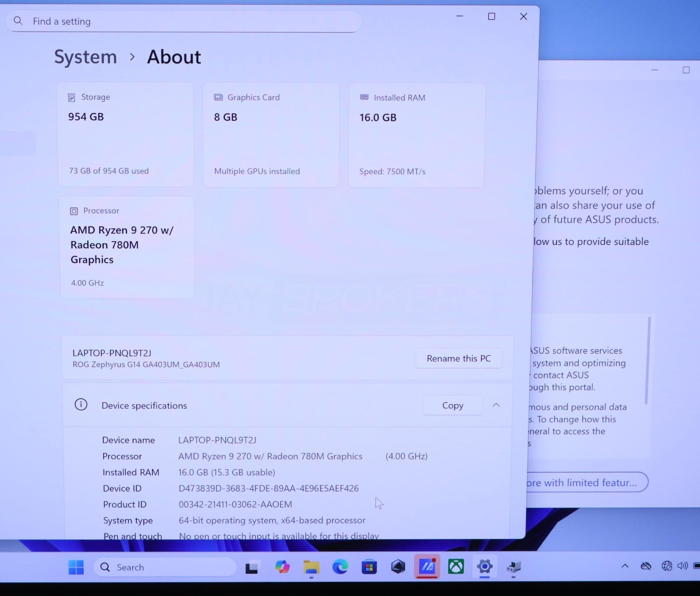The image size is (700, 596).
Task: Click the scrollbar in ASUS window
Action: [x=648, y=361]
